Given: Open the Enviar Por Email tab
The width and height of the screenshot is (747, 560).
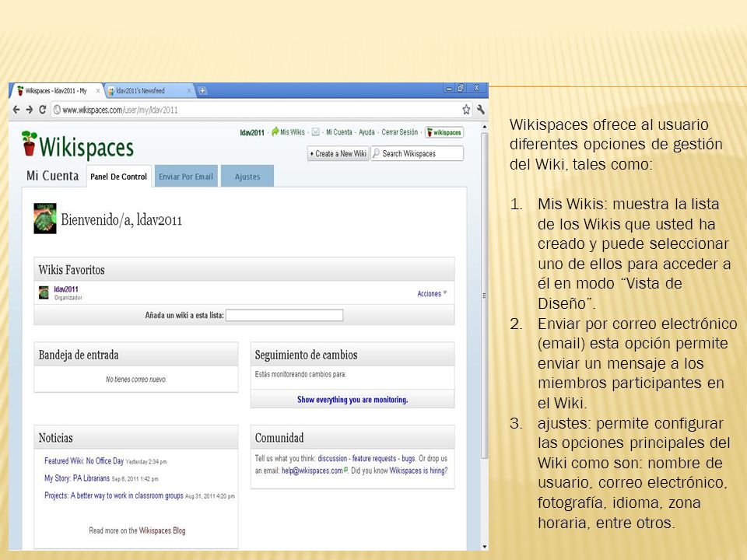Looking at the screenshot, I should click(186, 177).
